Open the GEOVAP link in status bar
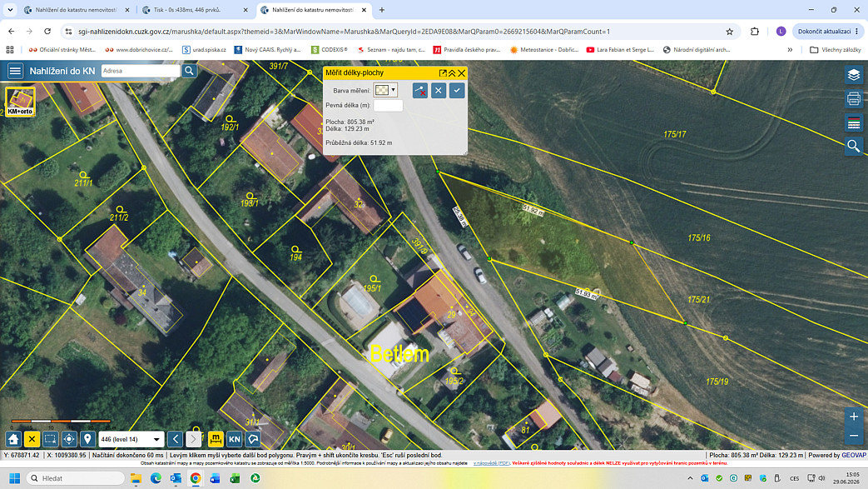868x489 pixels. click(854, 455)
